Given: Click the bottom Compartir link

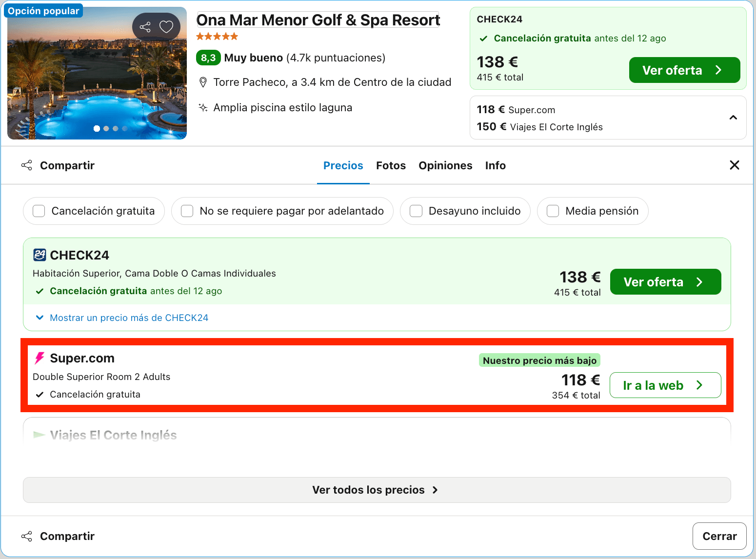Looking at the screenshot, I should click(x=67, y=536).
